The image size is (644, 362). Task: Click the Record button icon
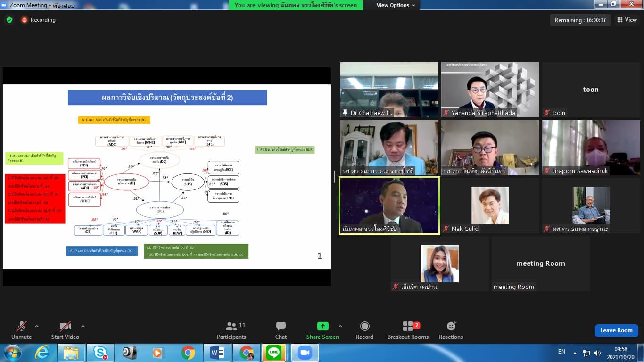[x=364, y=326]
